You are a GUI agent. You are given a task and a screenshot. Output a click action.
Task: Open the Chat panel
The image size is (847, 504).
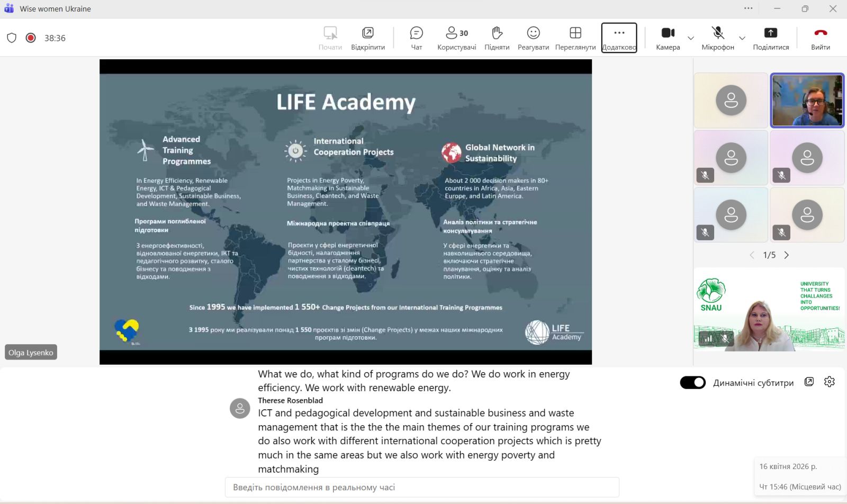point(416,38)
